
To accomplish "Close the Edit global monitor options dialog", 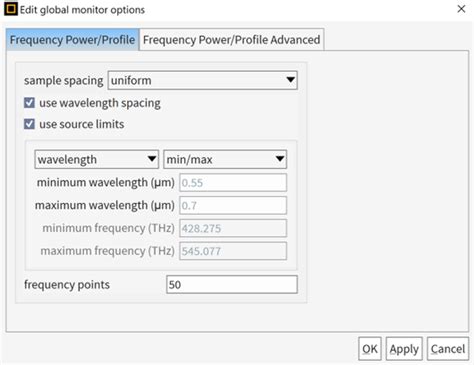I will [461, 9].
